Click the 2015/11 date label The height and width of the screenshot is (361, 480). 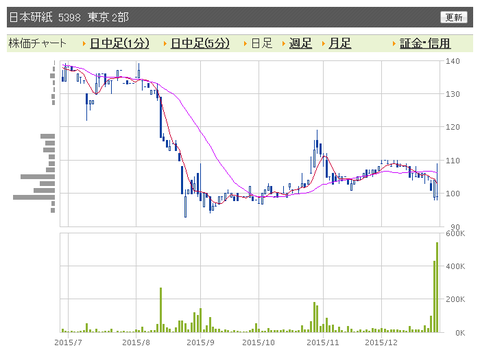coord(323,342)
